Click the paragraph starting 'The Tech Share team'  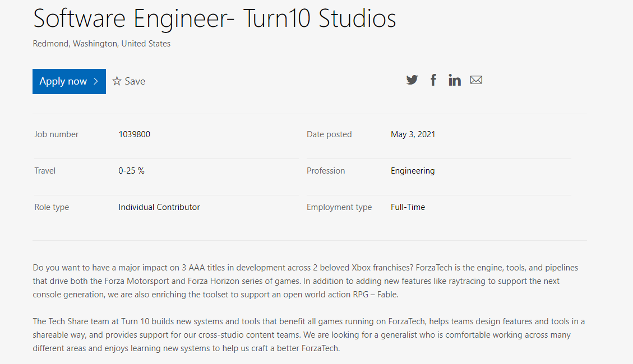coord(309,334)
